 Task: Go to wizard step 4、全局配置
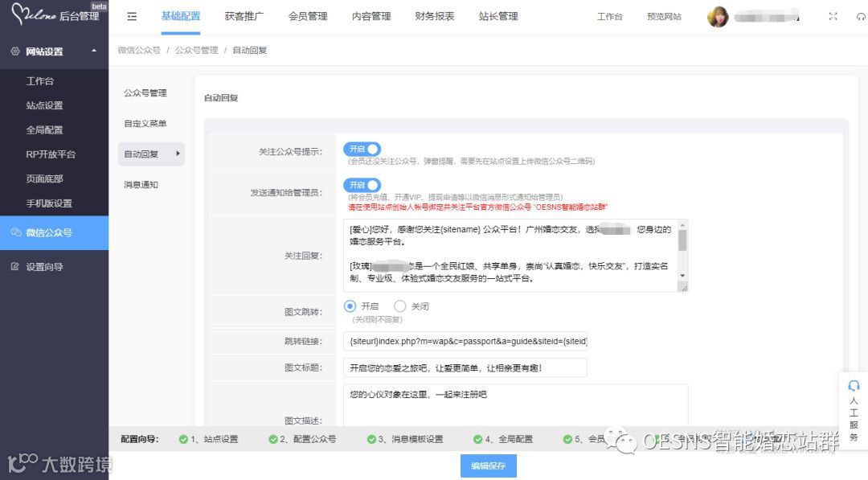[509, 439]
